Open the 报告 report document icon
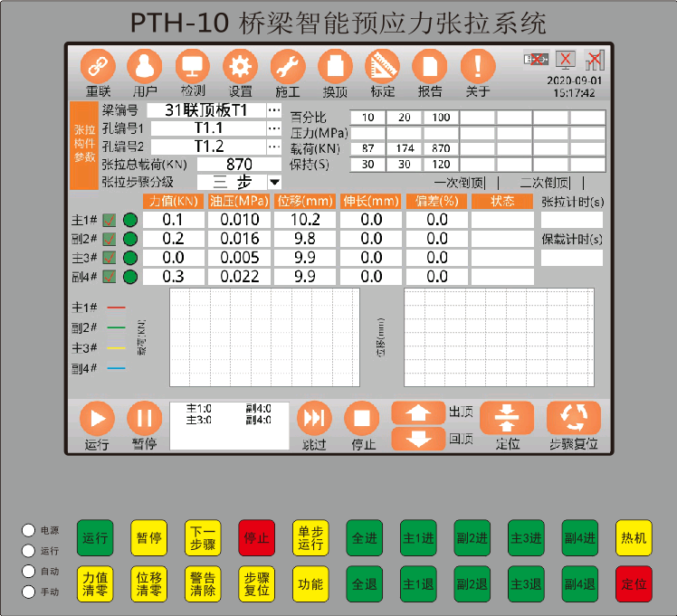677x616 pixels. click(x=430, y=66)
